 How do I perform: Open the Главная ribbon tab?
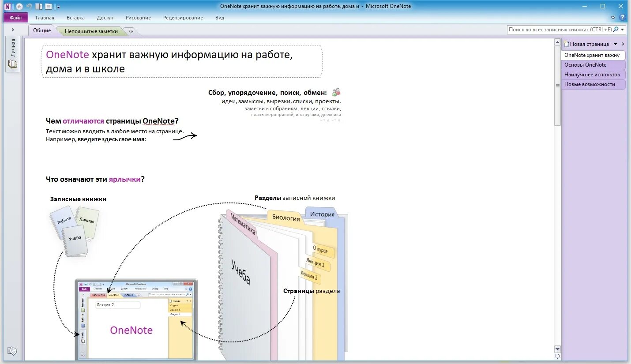coord(45,18)
